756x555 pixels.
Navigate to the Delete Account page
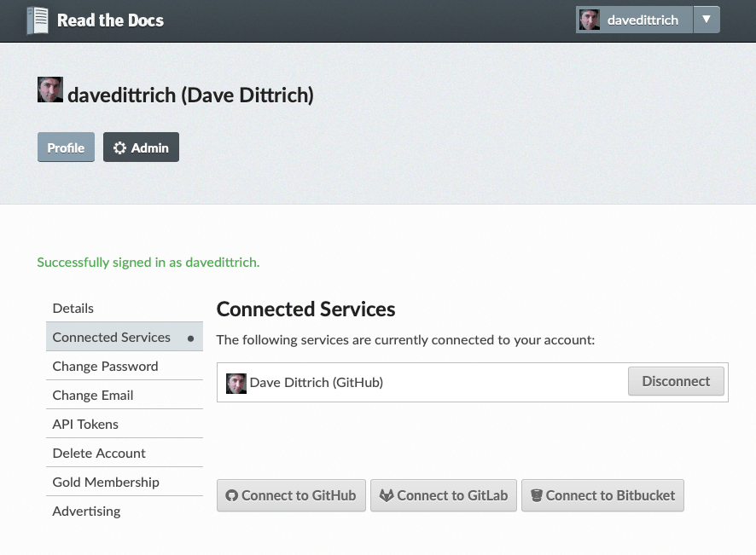click(99, 453)
